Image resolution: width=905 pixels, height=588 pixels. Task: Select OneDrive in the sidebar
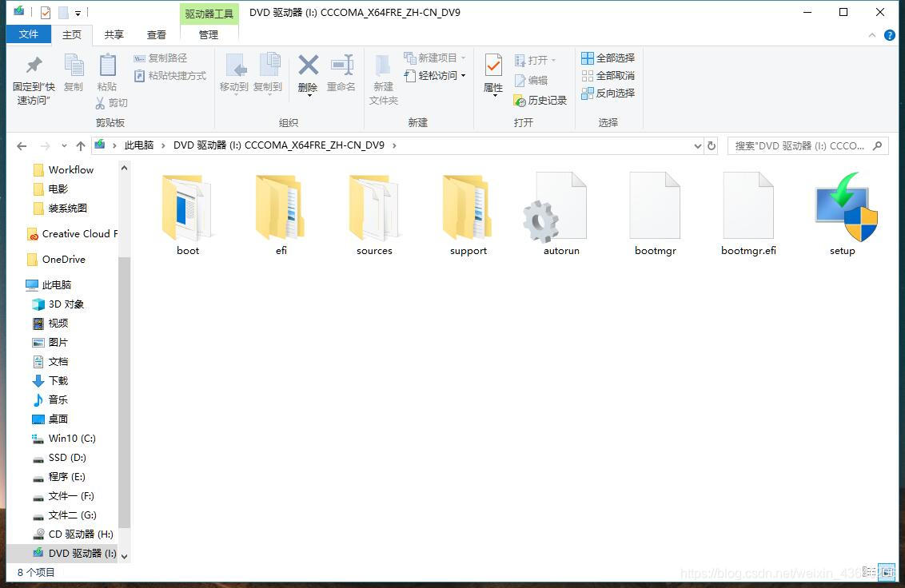pos(57,259)
